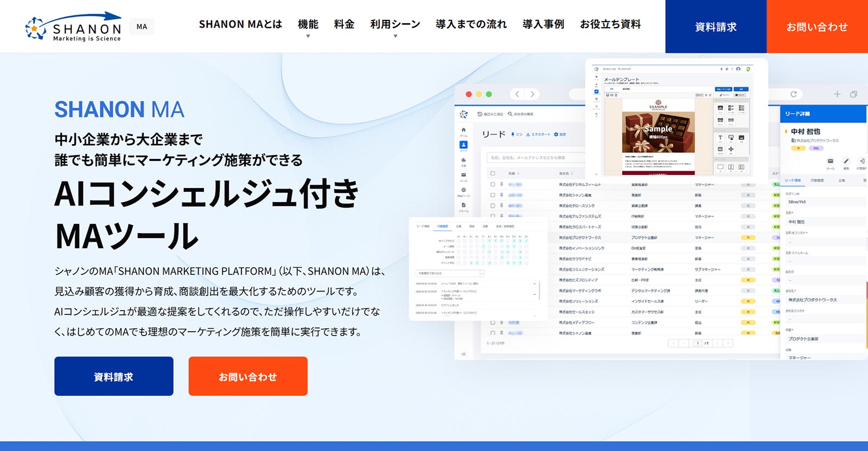The image size is (868, 451).
Task: Click the 代理操作 login icon in the lead detail panel
Action: [861, 161]
